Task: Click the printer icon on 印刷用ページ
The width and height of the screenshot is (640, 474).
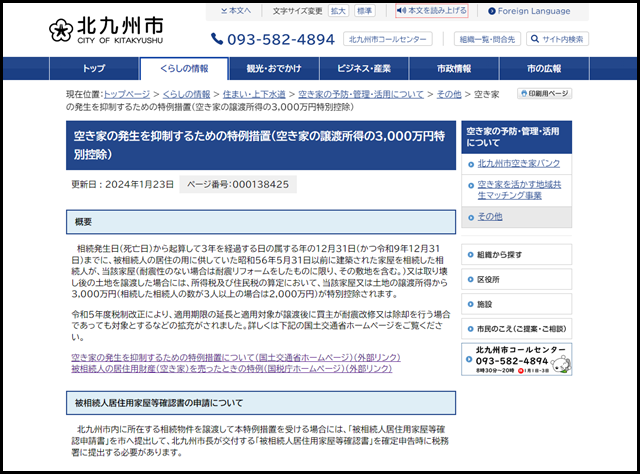Action: click(524, 94)
